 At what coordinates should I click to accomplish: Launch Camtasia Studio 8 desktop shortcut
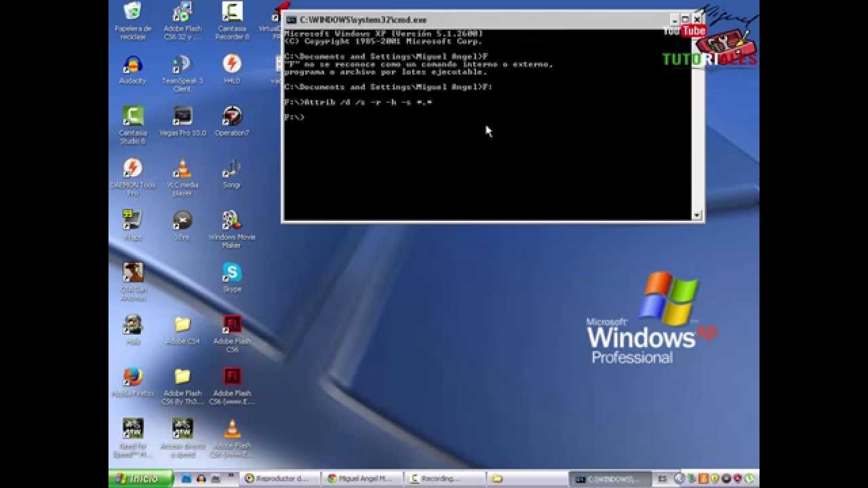133,116
